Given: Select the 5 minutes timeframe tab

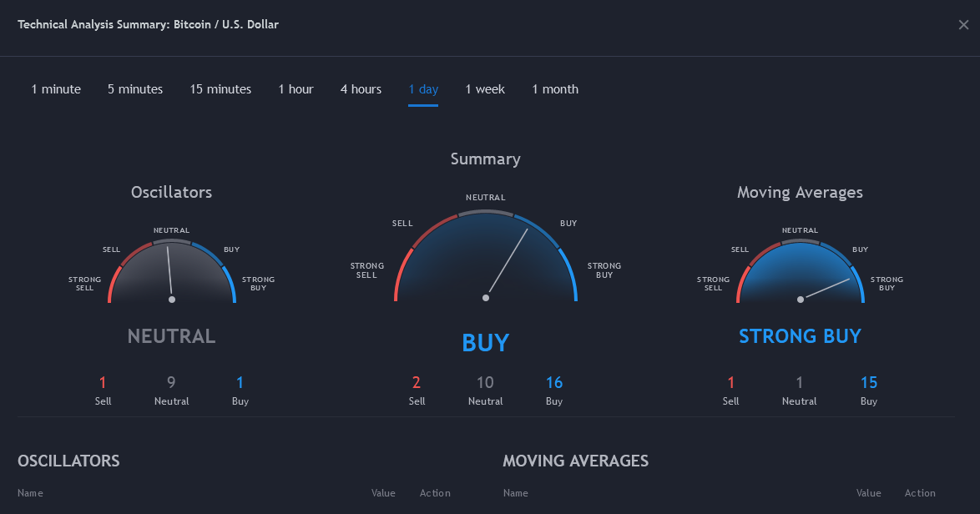Looking at the screenshot, I should (x=135, y=89).
